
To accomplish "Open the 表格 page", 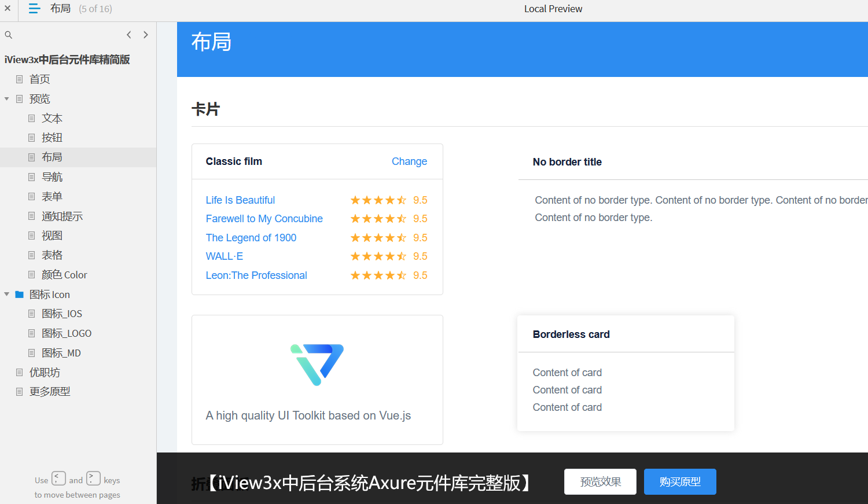I will point(52,255).
